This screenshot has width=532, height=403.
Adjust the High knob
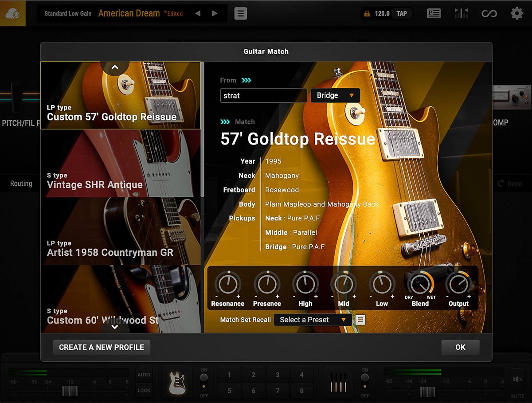tap(305, 284)
